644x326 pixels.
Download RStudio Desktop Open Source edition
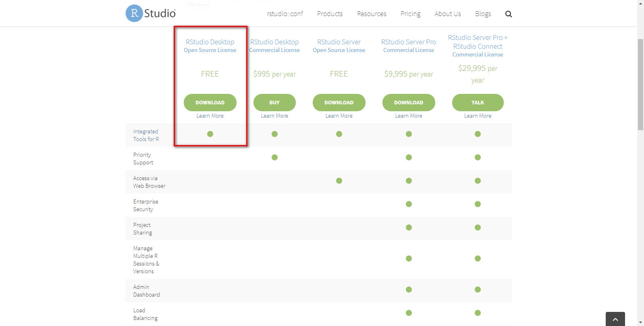click(210, 102)
